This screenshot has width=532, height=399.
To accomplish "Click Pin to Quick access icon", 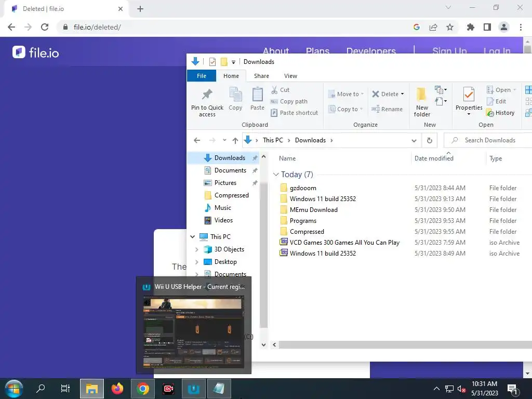I will point(207,95).
